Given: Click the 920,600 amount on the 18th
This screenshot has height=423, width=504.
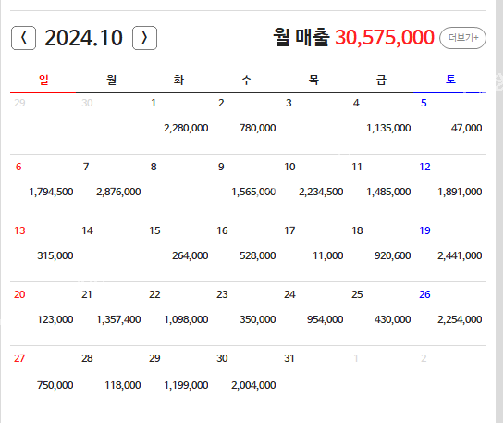Looking at the screenshot, I should [392, 255].
